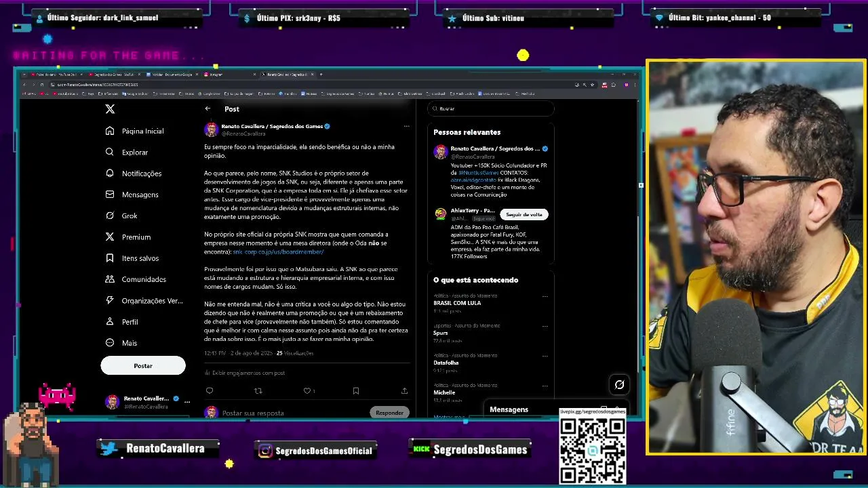Open Renato Cavallera in Pessoas relevantes
Screen dimensions: 868x488
point(495,148)
